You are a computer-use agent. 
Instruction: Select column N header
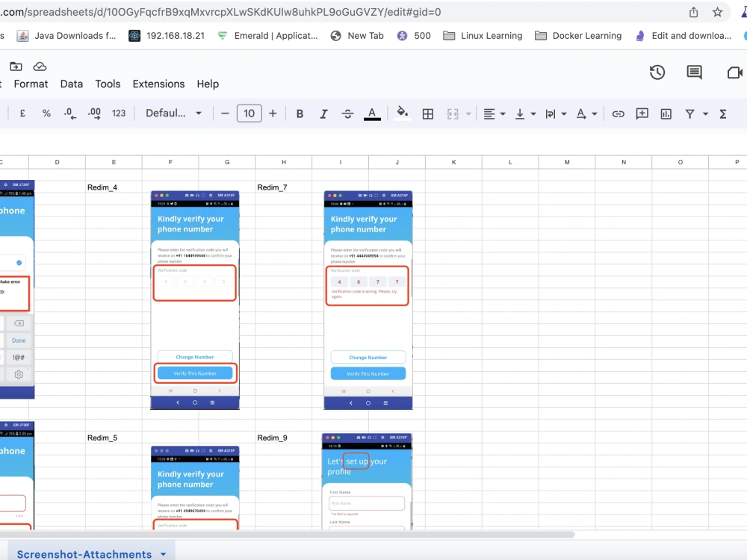624,162
